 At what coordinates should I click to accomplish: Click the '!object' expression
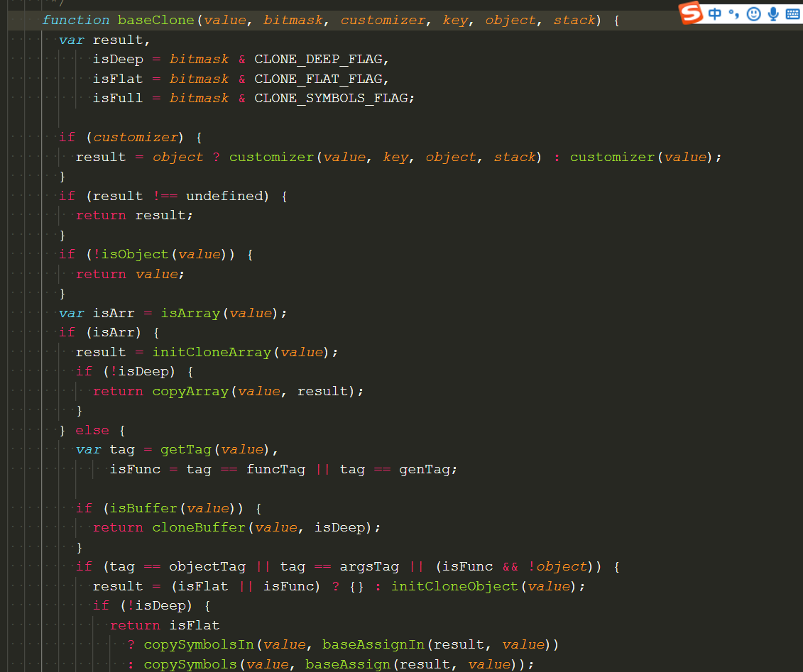(x=557, y=566)
